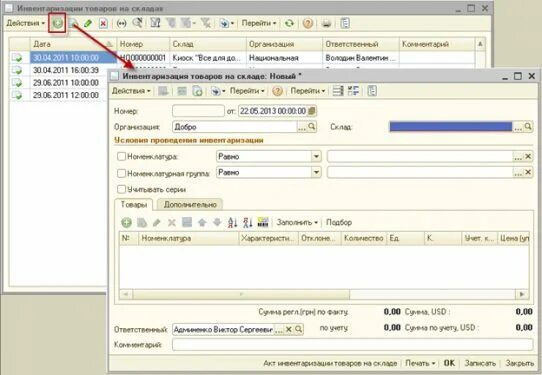This screenshot has height=375, width=542.
Task: Switch to the Дополнительно tab
Action: tap(190, 205)
